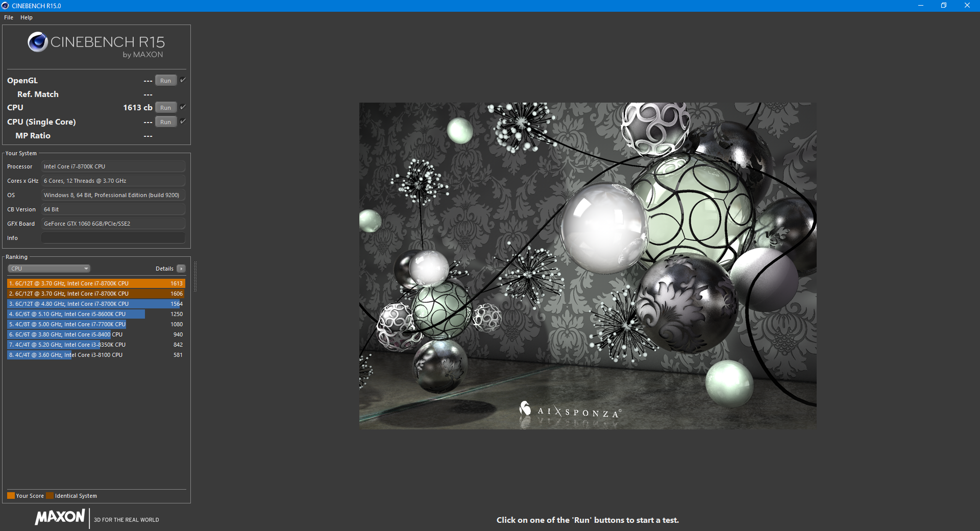Toggle the CPU test checkbox

click(x=183, y=107)
